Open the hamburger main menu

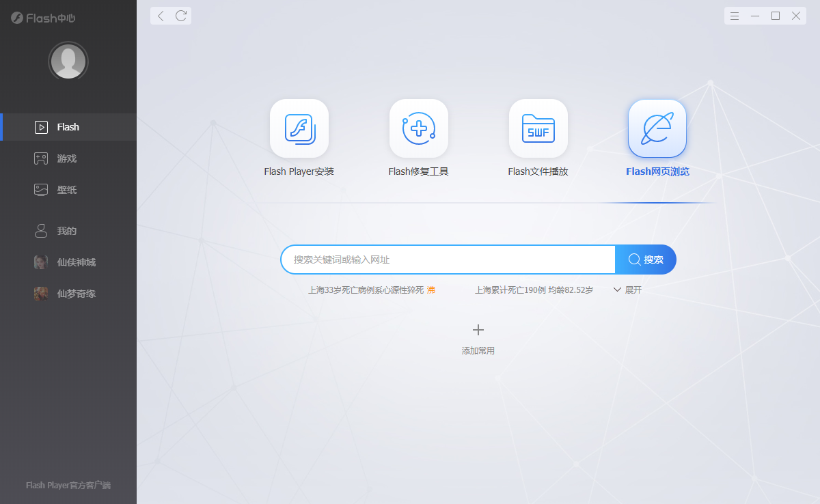(x=735, y=16)
